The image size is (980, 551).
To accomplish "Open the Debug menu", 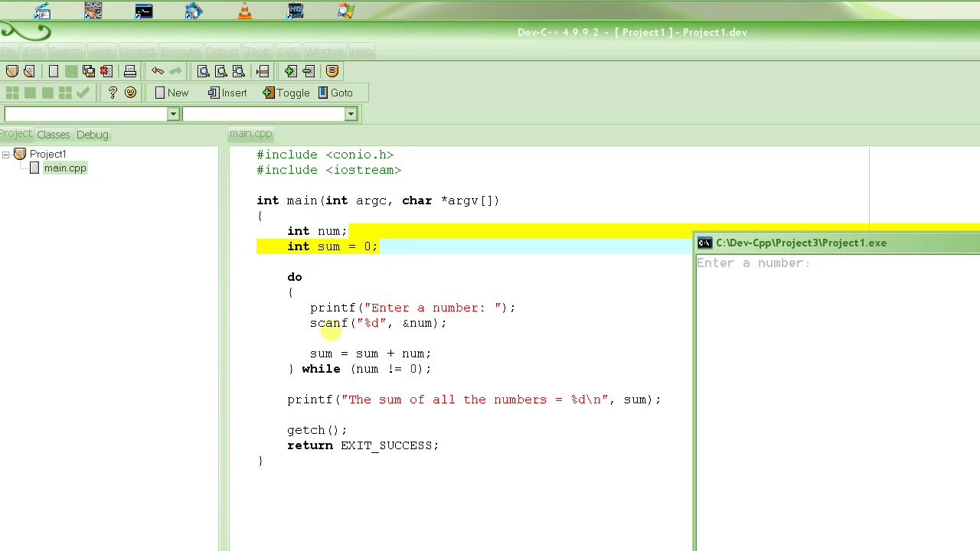I will pyautogui.click(x=221, y=51).
